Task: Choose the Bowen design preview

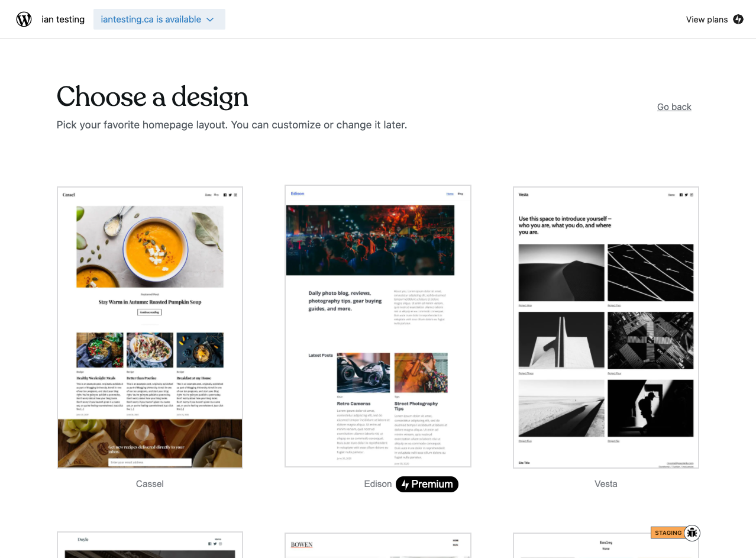Action: [378, 545]
